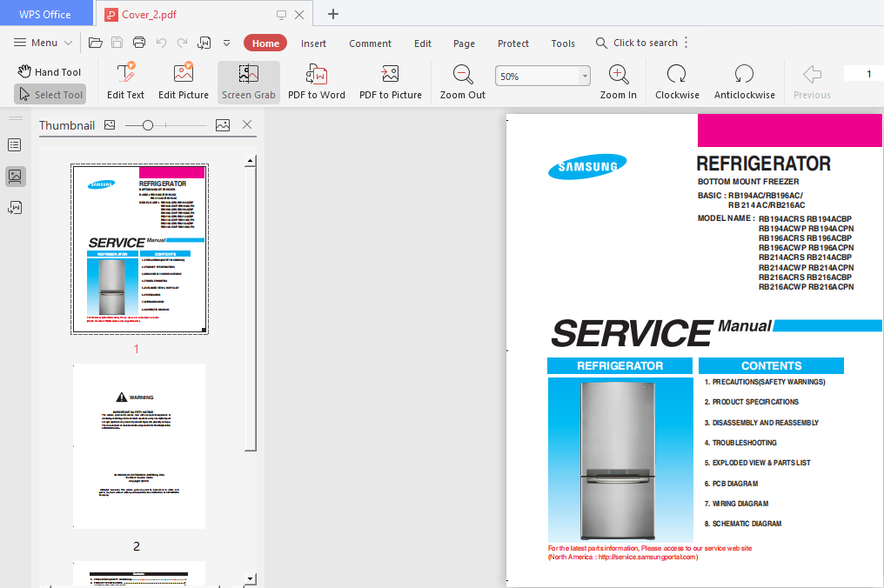Click the page number field showing 1
884x588 pixels.
pos(864,74)
